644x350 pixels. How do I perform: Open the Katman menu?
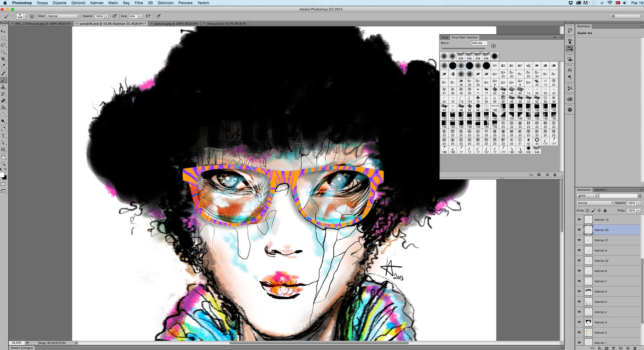pos(97,3)
